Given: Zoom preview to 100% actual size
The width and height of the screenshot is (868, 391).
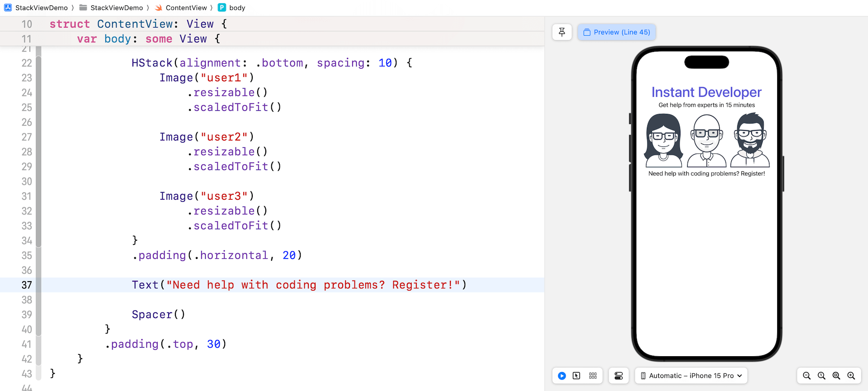Looking at the screenshot, I should click(x=821, y=376).
